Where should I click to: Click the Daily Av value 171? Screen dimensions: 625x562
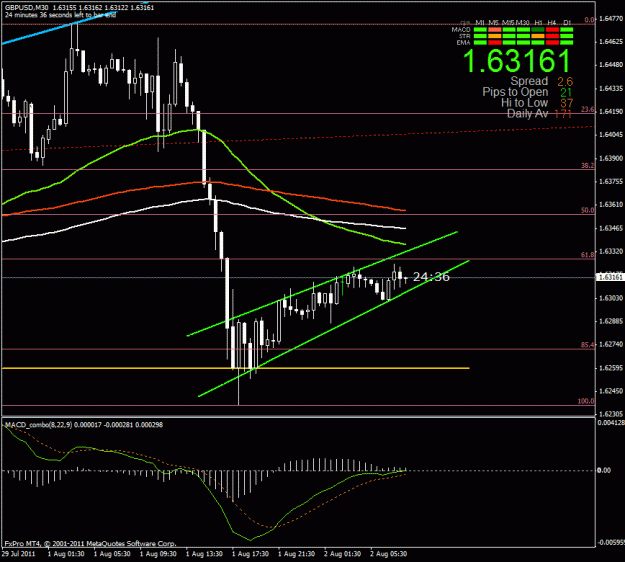(563, 114)
